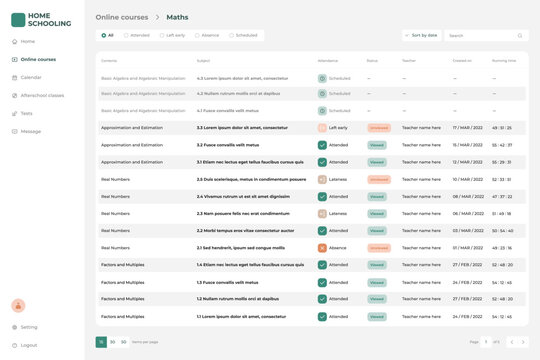Click the Attendance column header
540x360 pixels.
click(x=328, y=61)
